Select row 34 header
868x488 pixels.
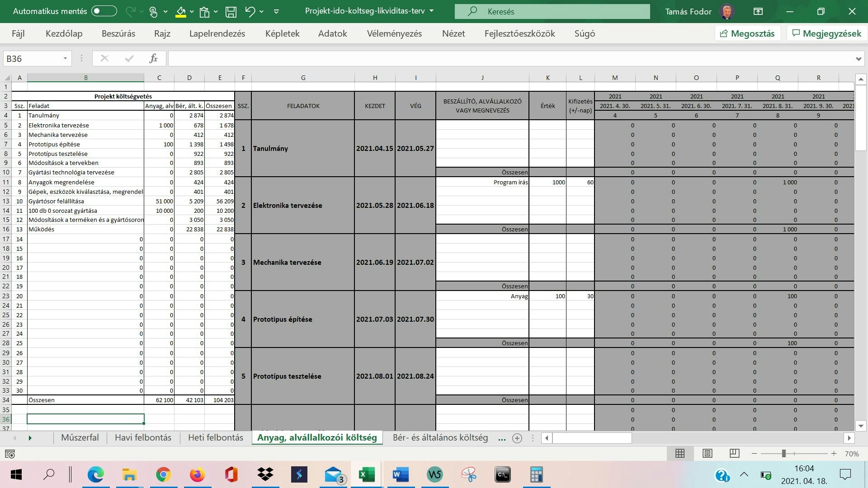pyautogui.click(x=6, y=400)
